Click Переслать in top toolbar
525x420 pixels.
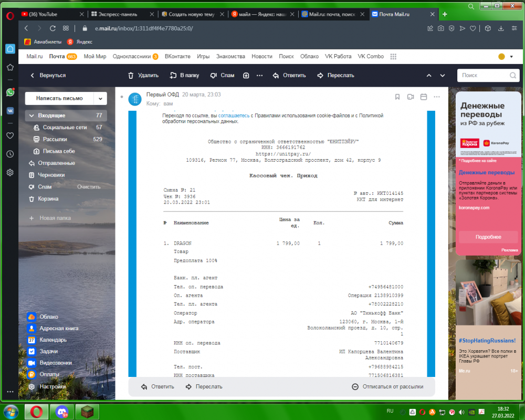335,76
